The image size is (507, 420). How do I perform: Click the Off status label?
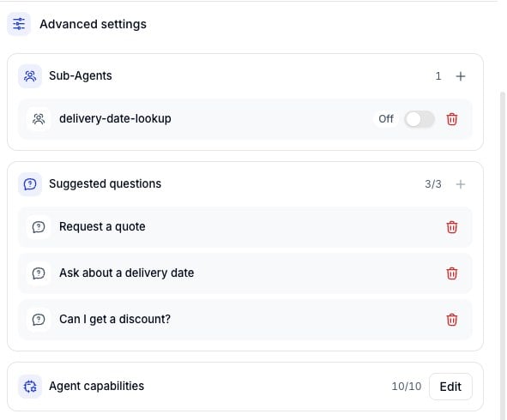pos(386,119)
